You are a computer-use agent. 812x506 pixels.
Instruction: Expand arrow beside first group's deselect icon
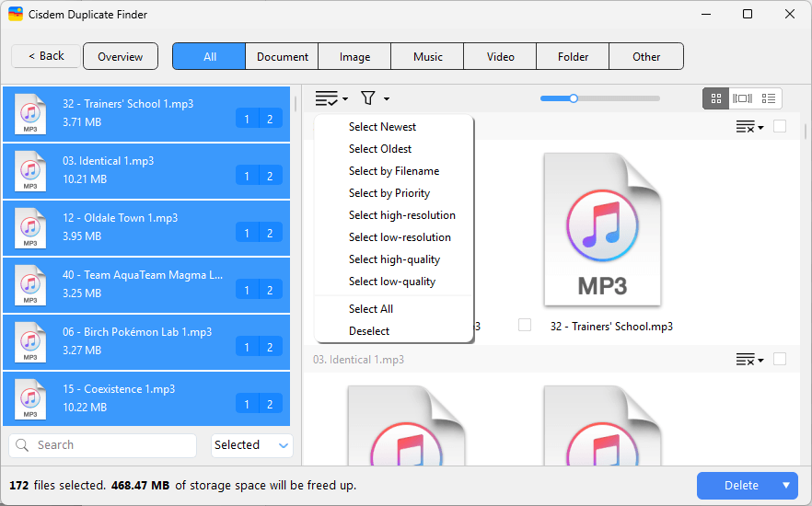(x=760, y=128)
